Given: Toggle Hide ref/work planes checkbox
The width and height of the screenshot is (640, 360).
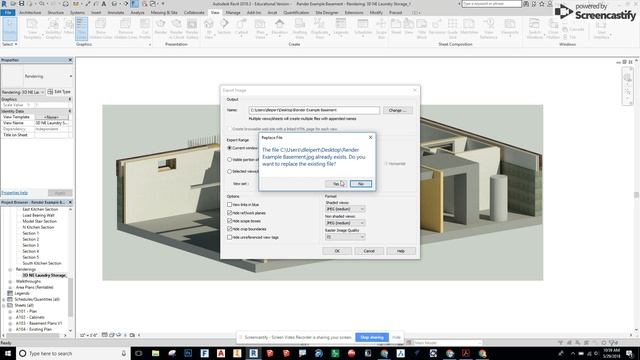Looking at the screenshot, I should pos(229,213).
